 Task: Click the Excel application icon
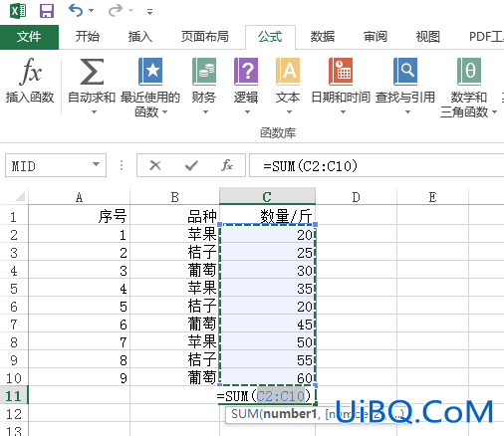pos(18,11)
